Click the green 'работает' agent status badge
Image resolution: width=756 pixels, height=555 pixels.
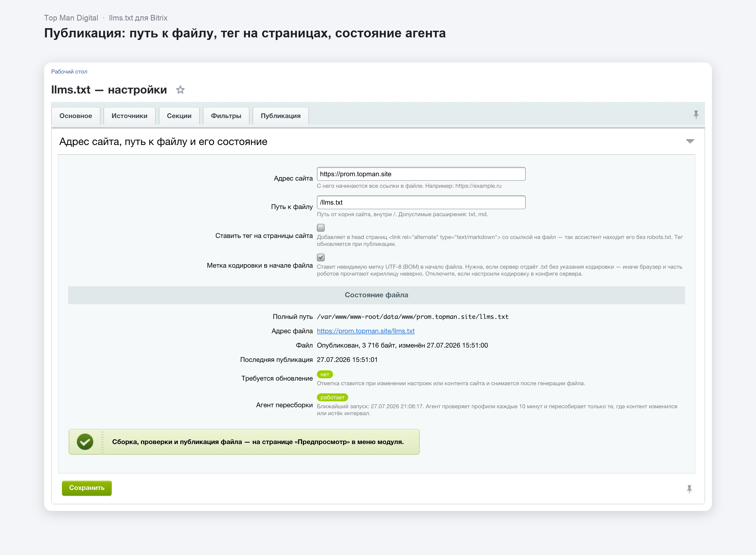click(332, 397)
